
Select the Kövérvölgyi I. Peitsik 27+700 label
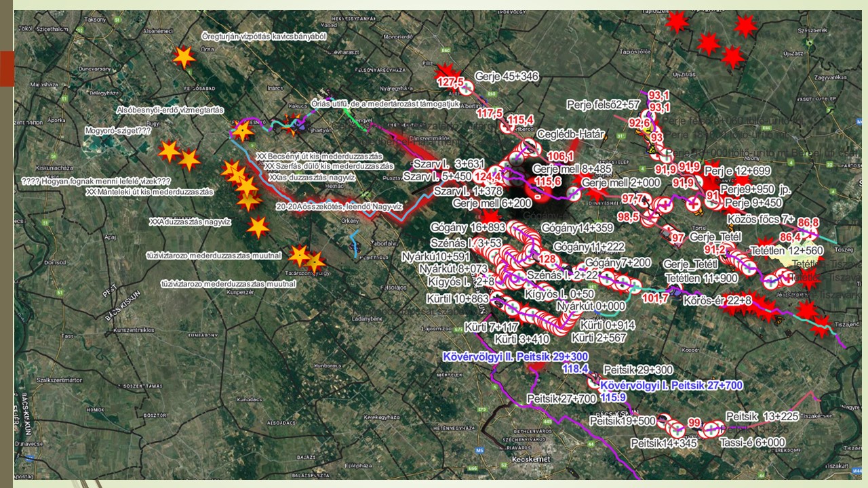coord(671,385)
